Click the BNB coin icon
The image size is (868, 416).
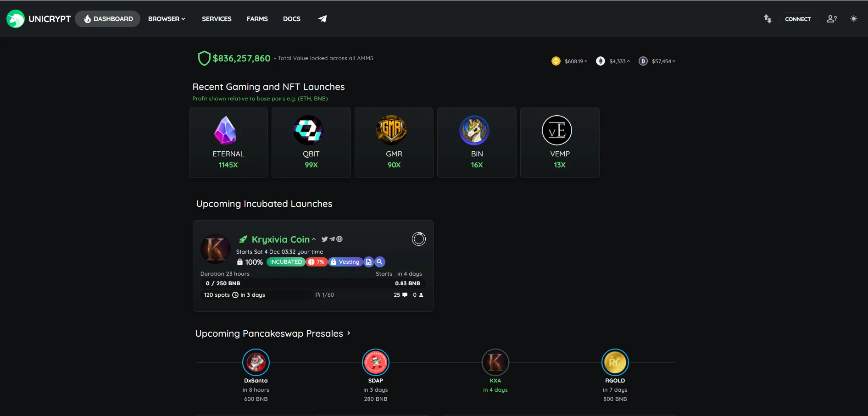(x=556, y=61)
